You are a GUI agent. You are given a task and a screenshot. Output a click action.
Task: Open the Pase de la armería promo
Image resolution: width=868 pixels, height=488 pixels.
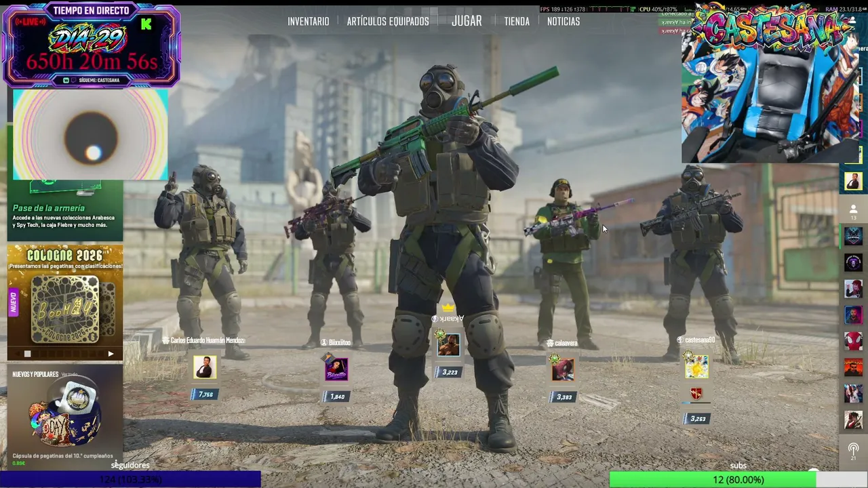[65, 211]
